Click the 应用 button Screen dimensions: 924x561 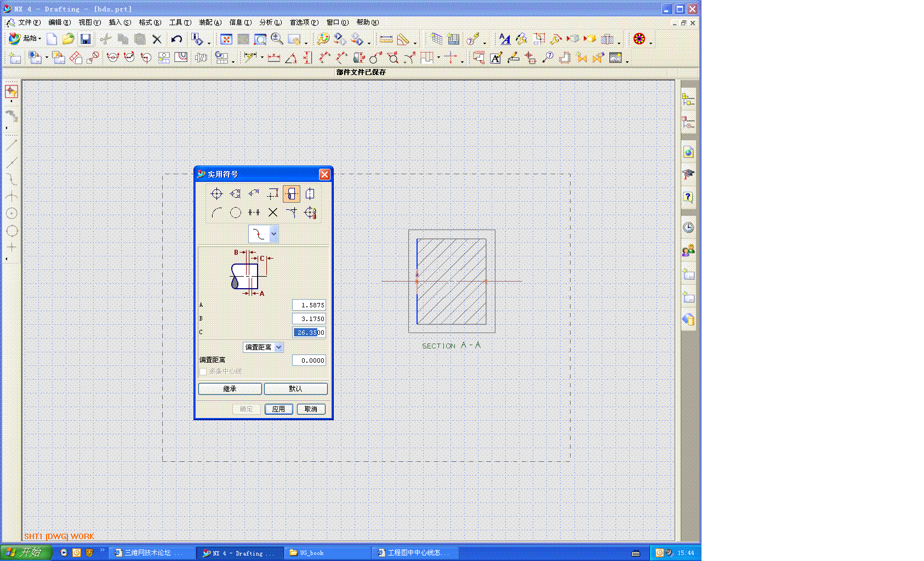pos(278,409)
